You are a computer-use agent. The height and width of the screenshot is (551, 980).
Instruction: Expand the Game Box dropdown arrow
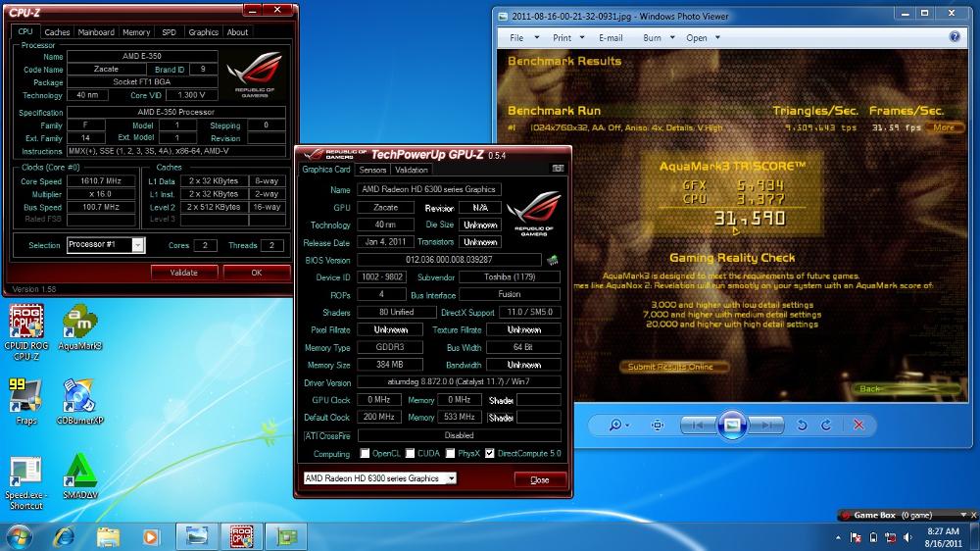click(963, 515)
